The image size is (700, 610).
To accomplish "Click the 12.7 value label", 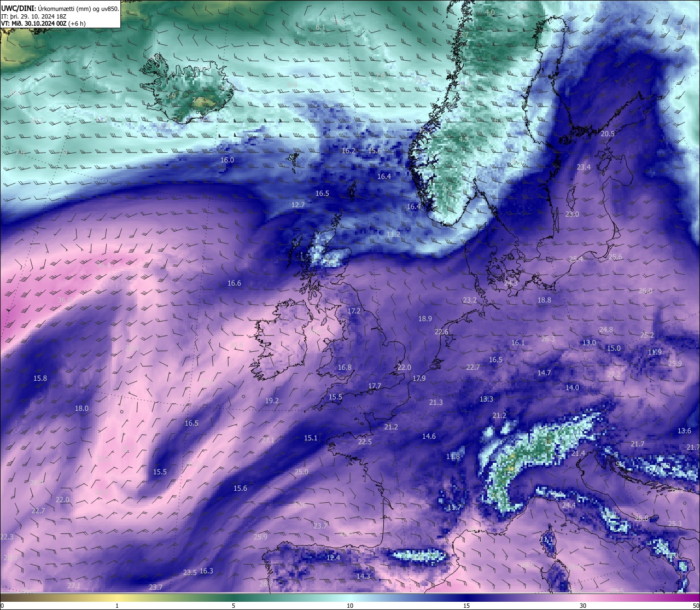I will 298,205.
